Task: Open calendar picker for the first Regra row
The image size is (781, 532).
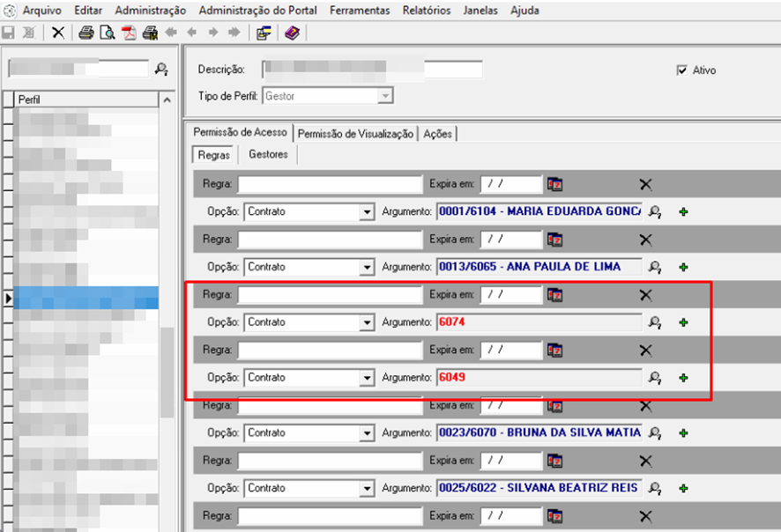Action: point(554,184)
